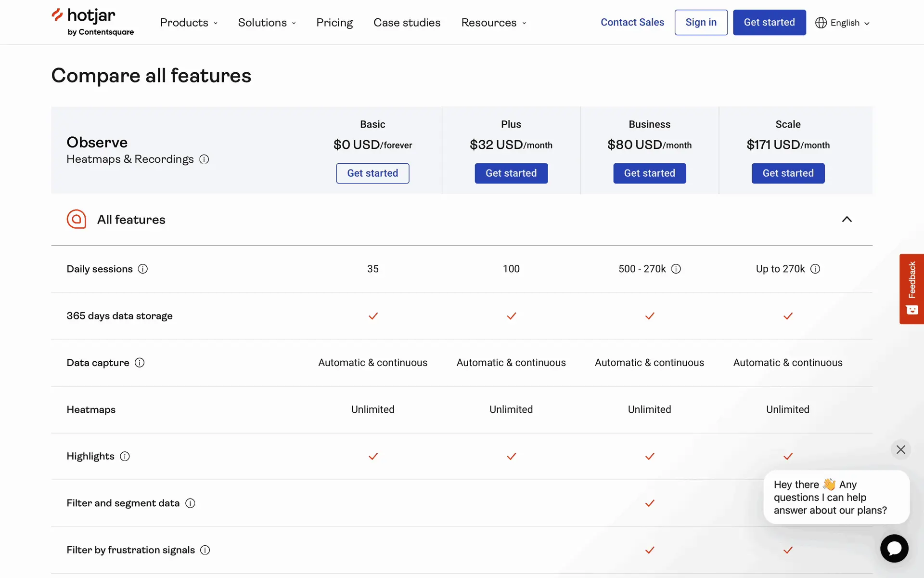This screenshot has height=578, width=924.
Task: Click info icon beside Data capture
Action: [x=140, y=363]
